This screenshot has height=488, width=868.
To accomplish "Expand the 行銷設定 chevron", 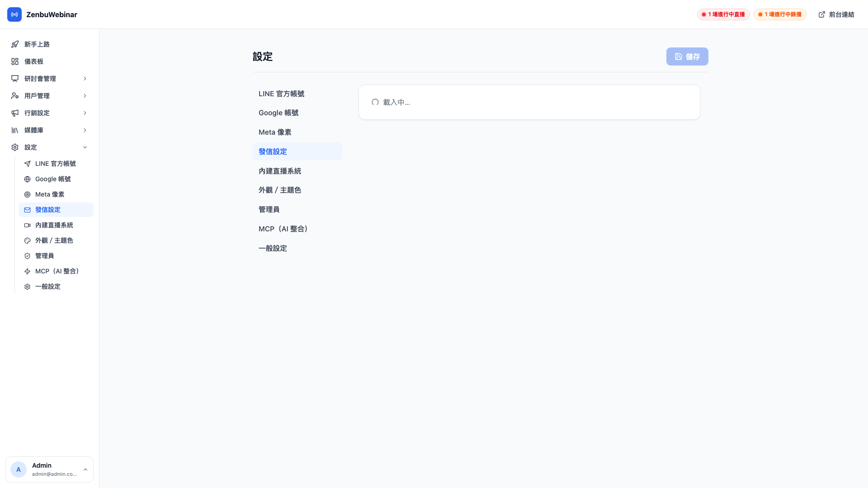I will (x=85, y=113).
